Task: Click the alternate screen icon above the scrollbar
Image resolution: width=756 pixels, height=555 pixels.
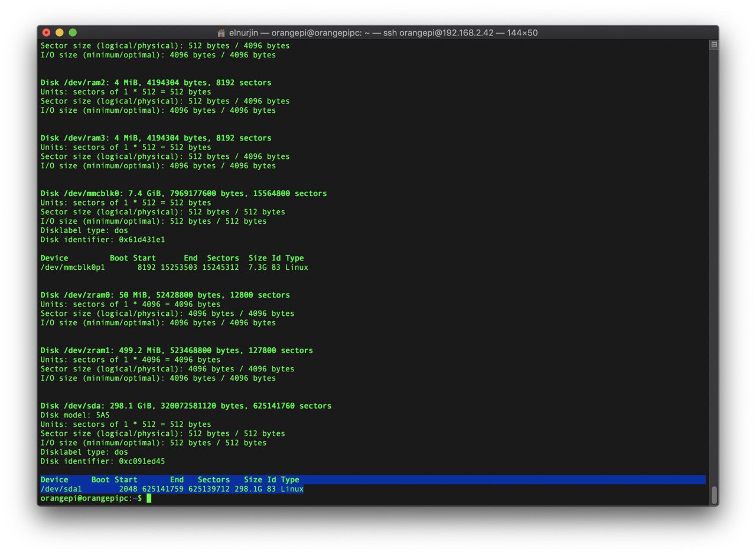Action: pyautogui.click(x=714, y=45)
